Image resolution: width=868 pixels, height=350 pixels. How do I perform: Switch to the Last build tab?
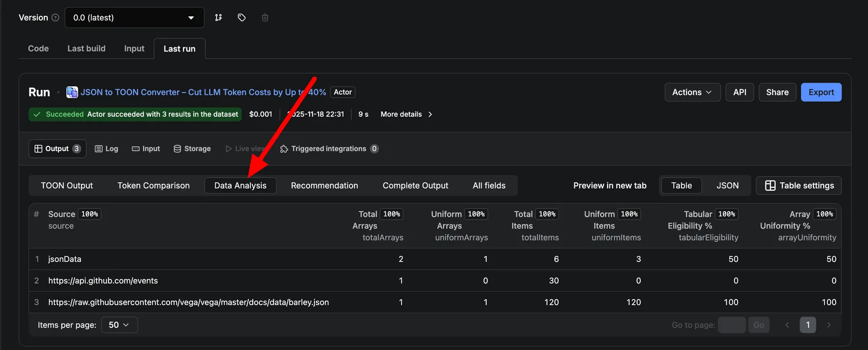86,48
